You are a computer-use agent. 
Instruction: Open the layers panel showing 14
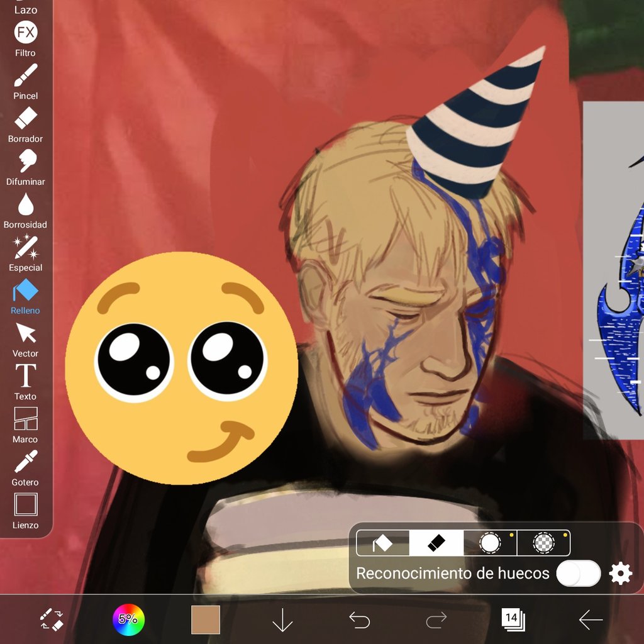pyautogui.click(x=513, y=619)
